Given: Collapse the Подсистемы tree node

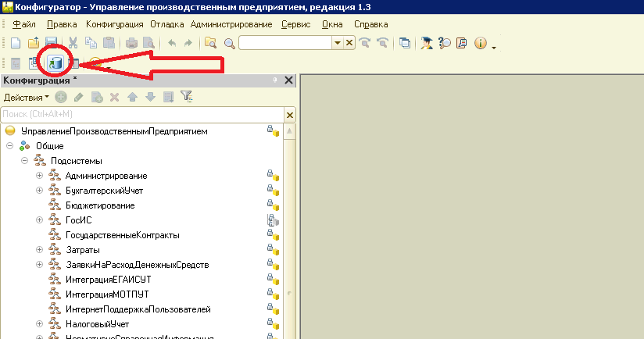Looking at the screenshot, I should [x=25, y=160].
